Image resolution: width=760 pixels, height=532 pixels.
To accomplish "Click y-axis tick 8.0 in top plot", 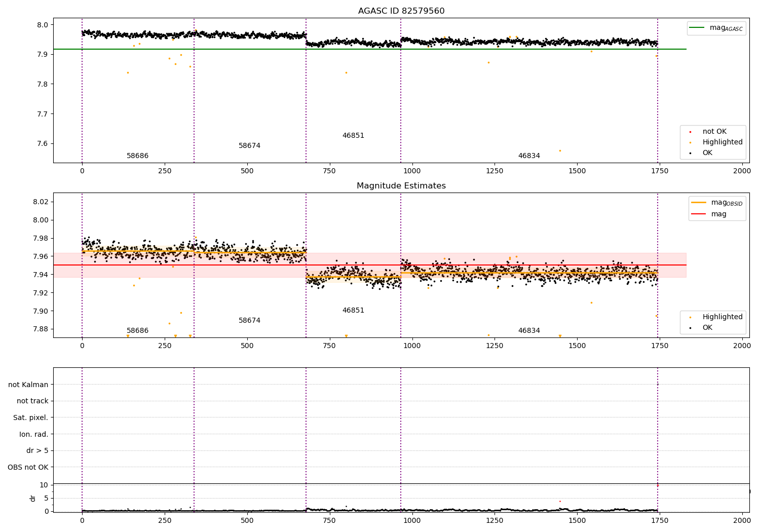I will coord(43,25).
